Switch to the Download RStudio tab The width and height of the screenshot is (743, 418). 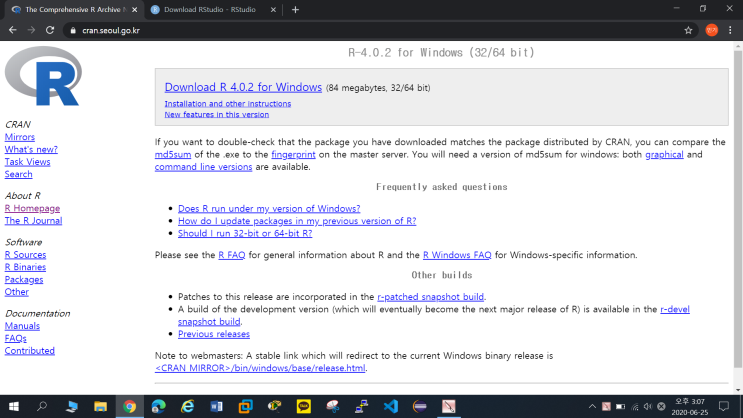tap(214, 9)
